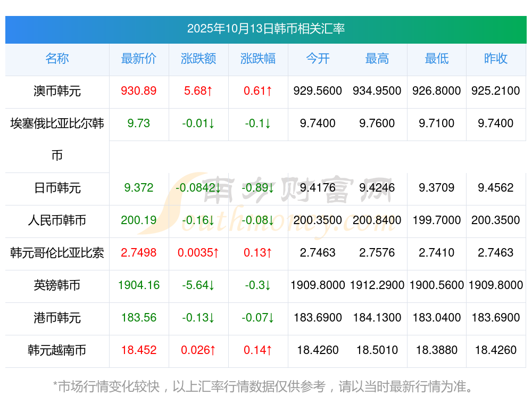Click latest price 183.56
The height and width of the screenshot is (403, 532).
[139, 318]
